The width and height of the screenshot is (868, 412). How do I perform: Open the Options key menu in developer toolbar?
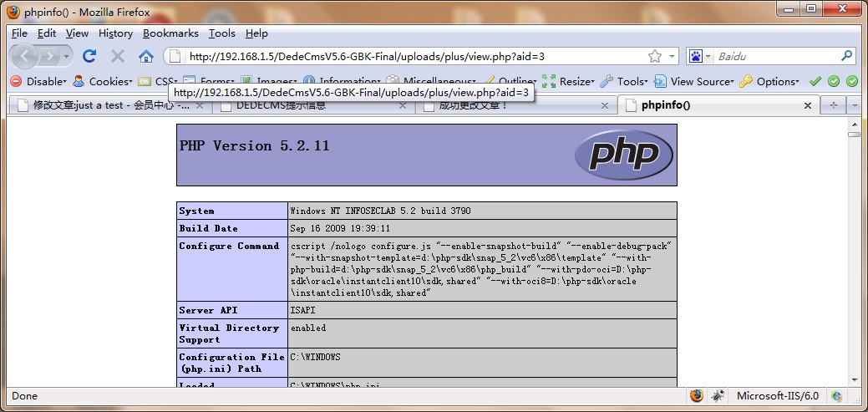coord(769,81)
